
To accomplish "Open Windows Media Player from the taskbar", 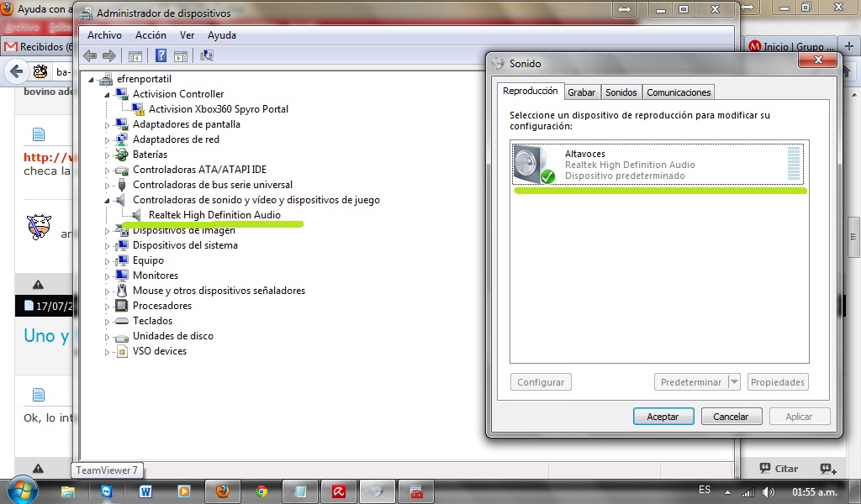I will point(184,492).
